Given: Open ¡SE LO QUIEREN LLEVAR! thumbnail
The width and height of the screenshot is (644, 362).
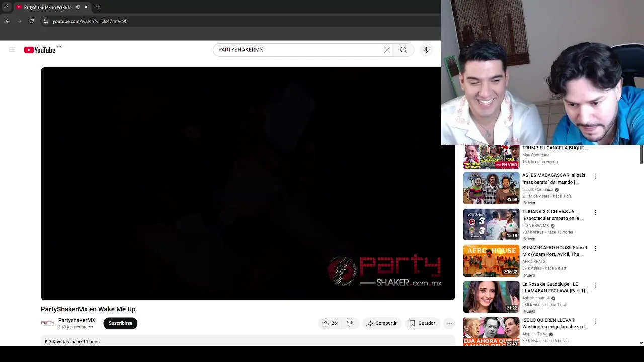Looking at the screenshot, I should (491, 331).
